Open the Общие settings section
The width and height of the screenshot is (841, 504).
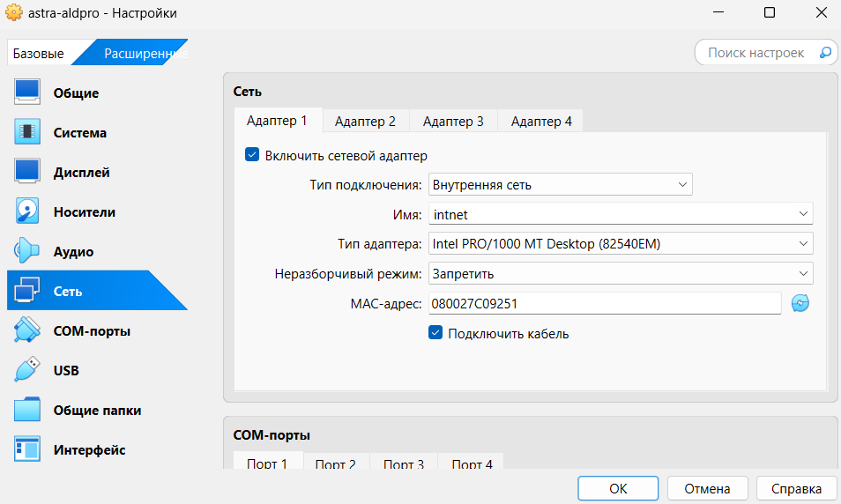97,93
